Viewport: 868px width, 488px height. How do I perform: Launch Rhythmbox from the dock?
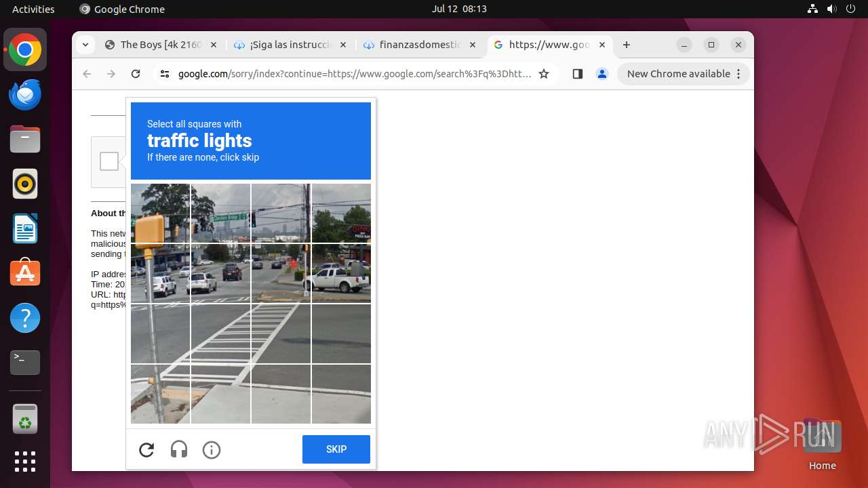point(25,184)
